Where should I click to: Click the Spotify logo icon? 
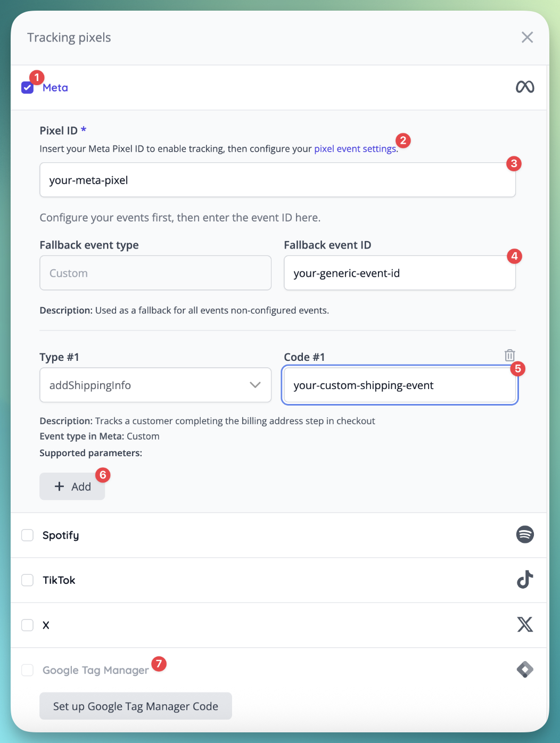[525, 534]
